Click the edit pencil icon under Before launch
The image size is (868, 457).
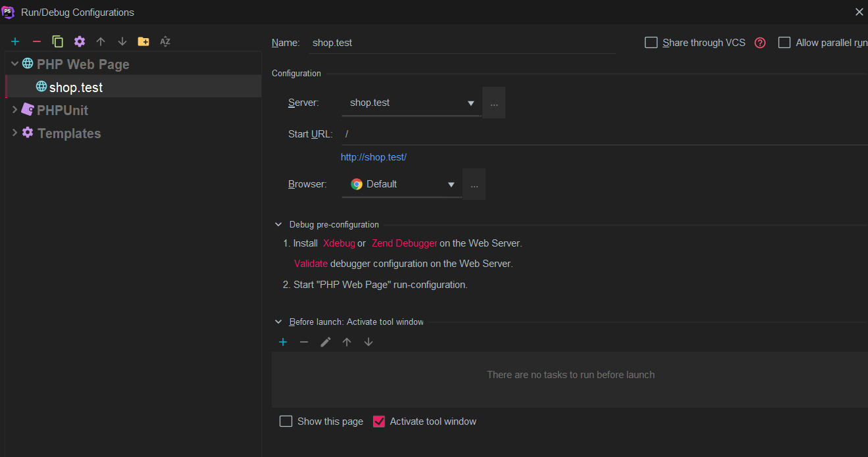[x=326, y=342]
